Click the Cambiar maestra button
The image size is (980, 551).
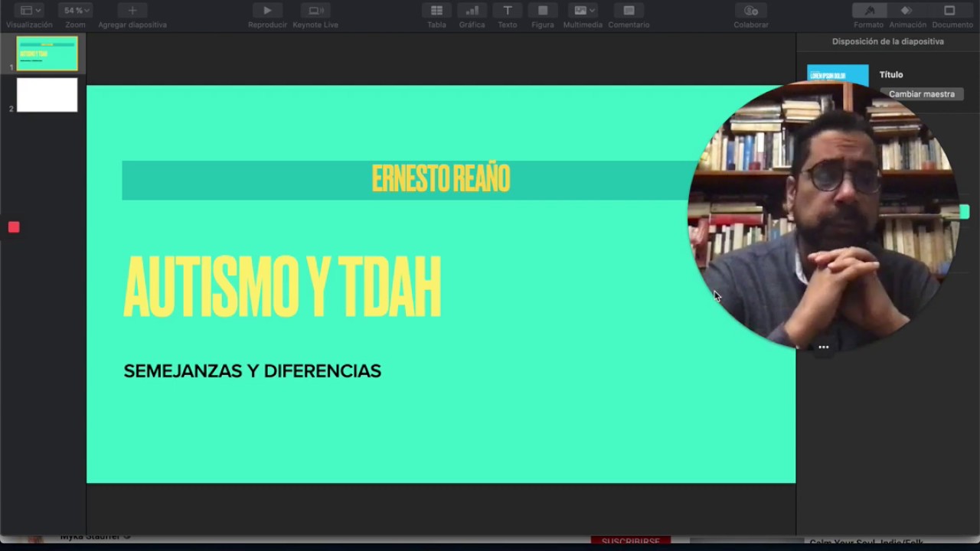point(922,94)
